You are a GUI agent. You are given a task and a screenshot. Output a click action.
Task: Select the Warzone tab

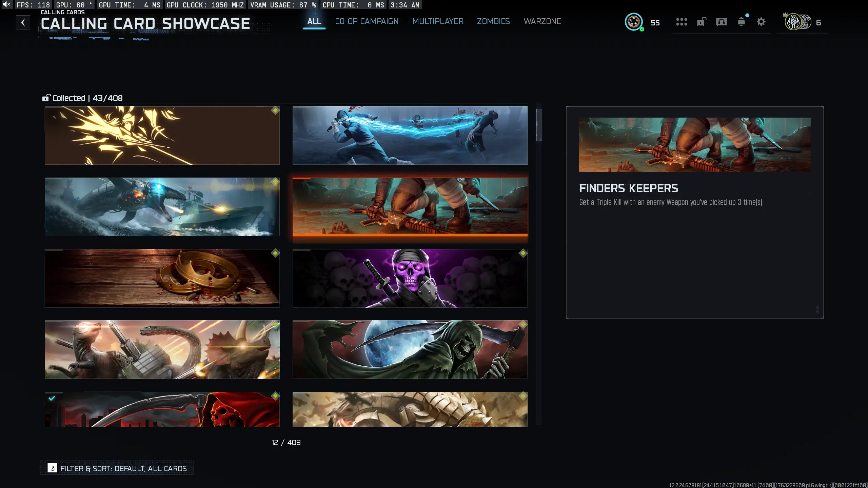(x=542, y=21)
